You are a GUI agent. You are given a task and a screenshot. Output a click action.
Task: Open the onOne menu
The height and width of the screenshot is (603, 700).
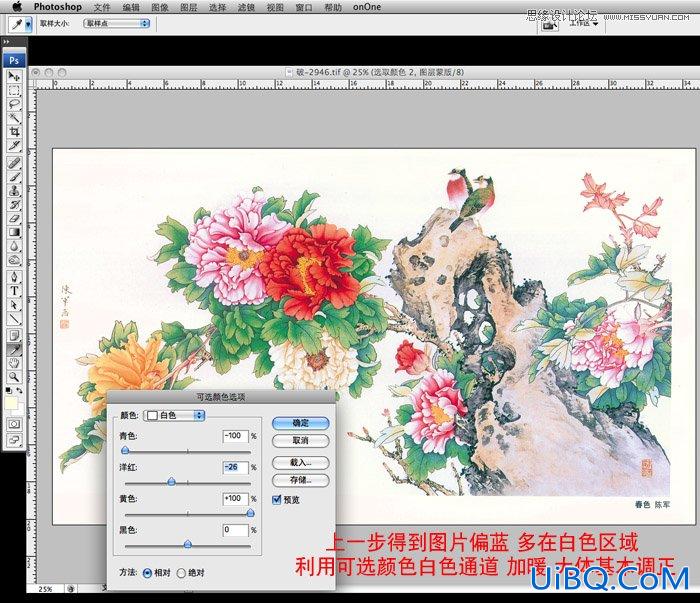(x=367, y=7)
